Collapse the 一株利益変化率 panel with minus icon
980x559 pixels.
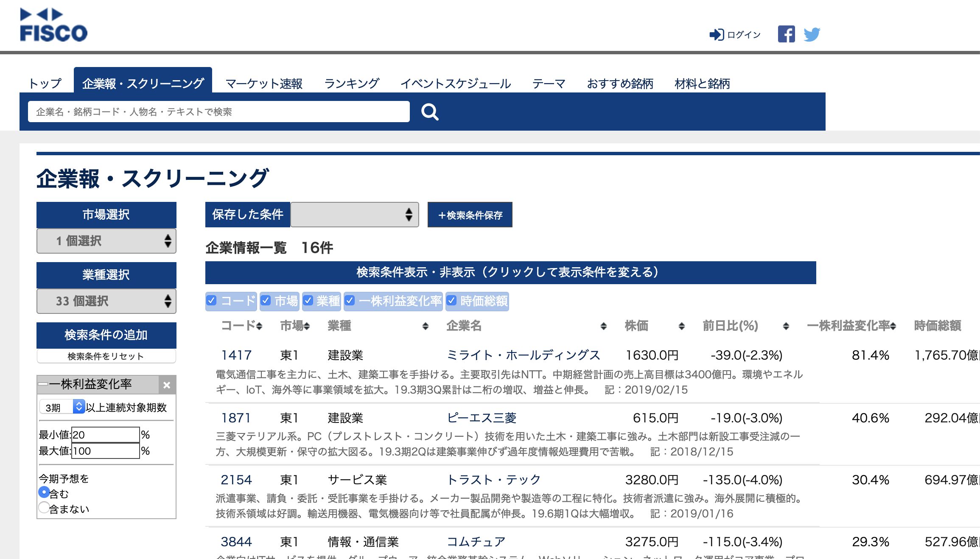click(x=43, y=384)
